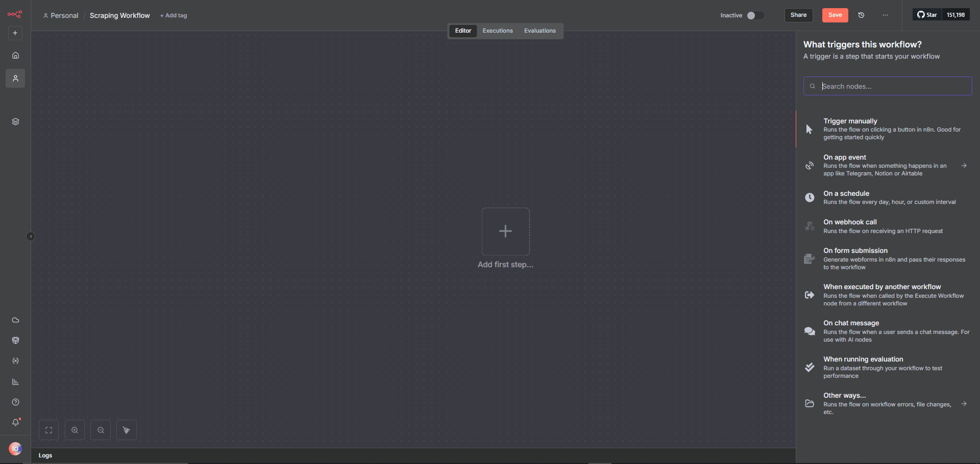Select the On a schedule trigger

(x=888, y=198)
